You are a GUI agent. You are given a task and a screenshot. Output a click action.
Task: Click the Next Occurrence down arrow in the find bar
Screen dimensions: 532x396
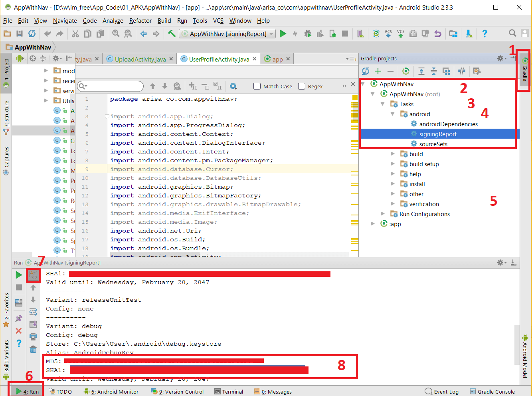coord(165,86)
